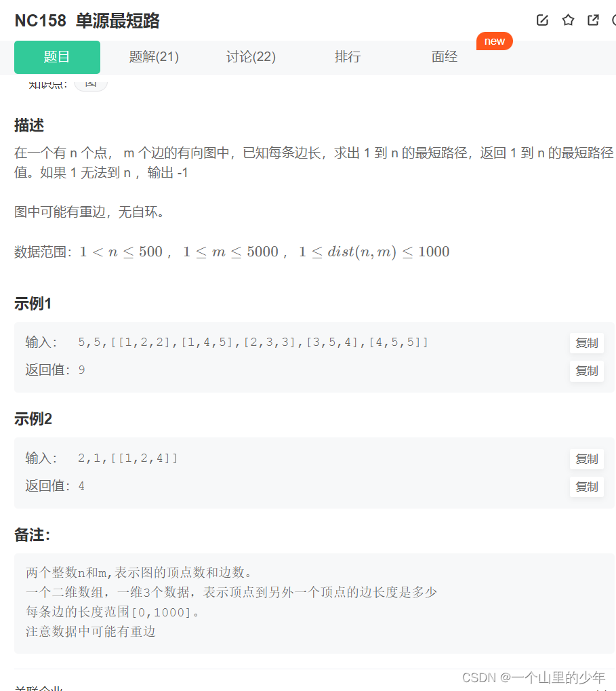The height and width of the screenshot is (691, 616).
Task: Click the 示例2 input 2,1,[[1,2,4]]
Action: (127, 458)
